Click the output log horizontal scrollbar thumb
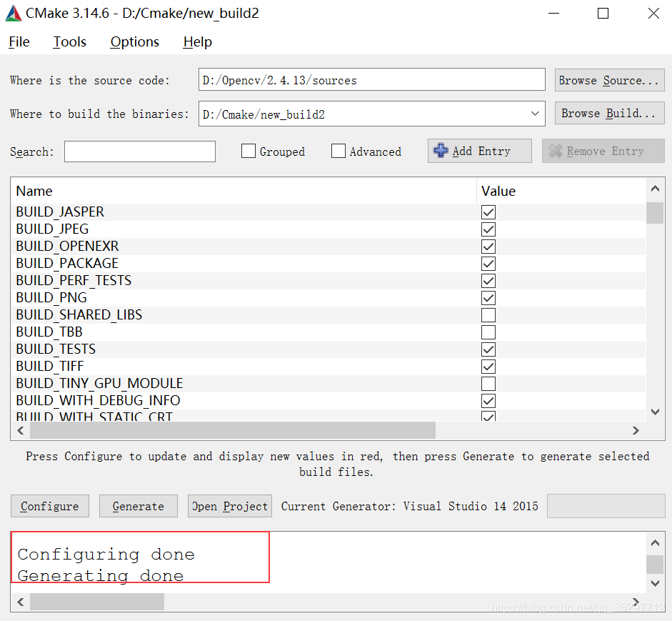Screen dimensions: 672x621 click(97, 602)
